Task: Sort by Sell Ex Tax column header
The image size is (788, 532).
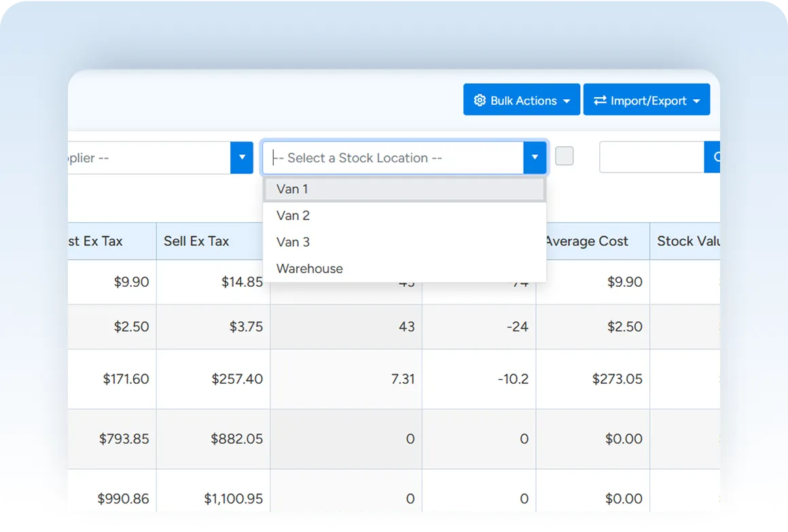Action: [x=210, y=241]
